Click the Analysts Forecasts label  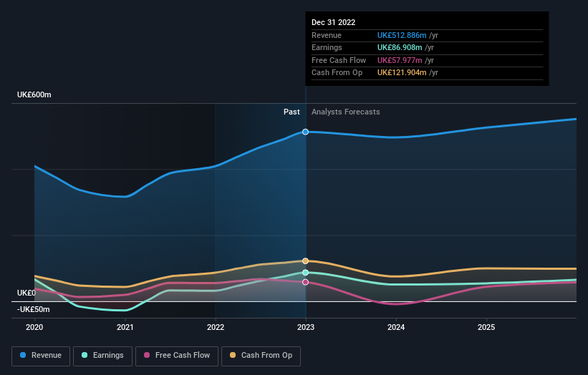pos(346,112)
